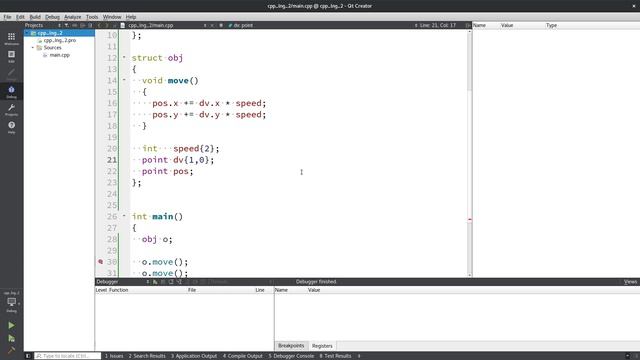
Task: Switch to the Registers tab
Action: [322, 346]
